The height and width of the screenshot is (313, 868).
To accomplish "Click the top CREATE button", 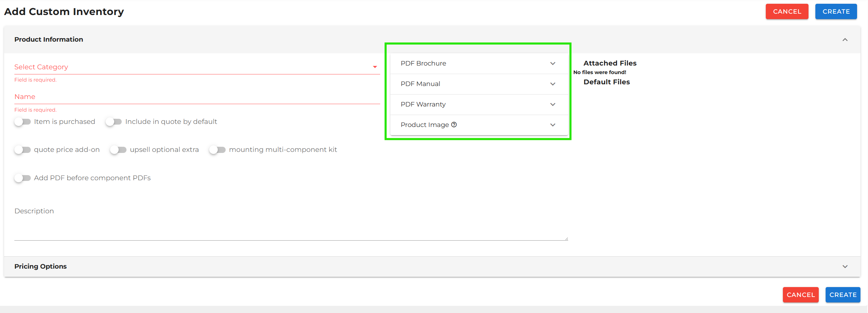I will [x=836, y=12].
